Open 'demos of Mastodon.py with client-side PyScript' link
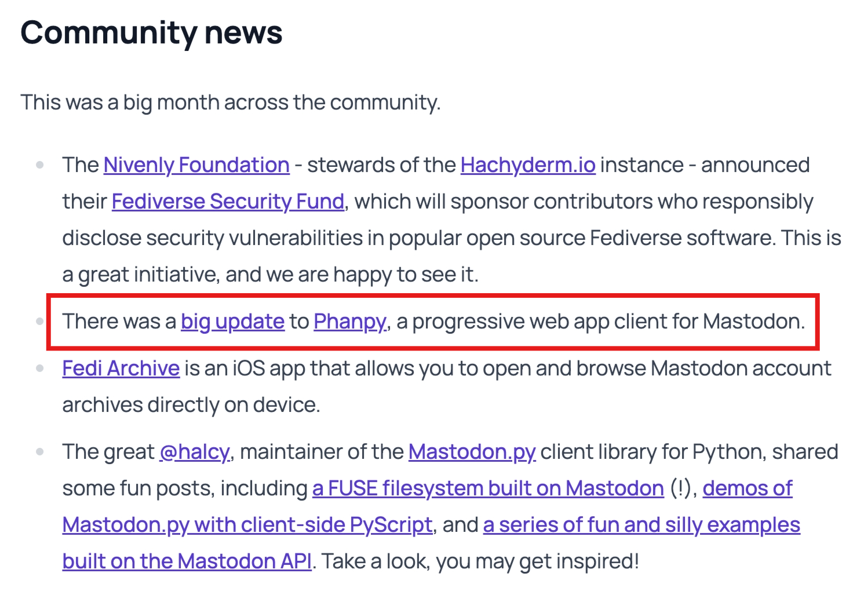 pyautogui.click(x=247, y=525)
